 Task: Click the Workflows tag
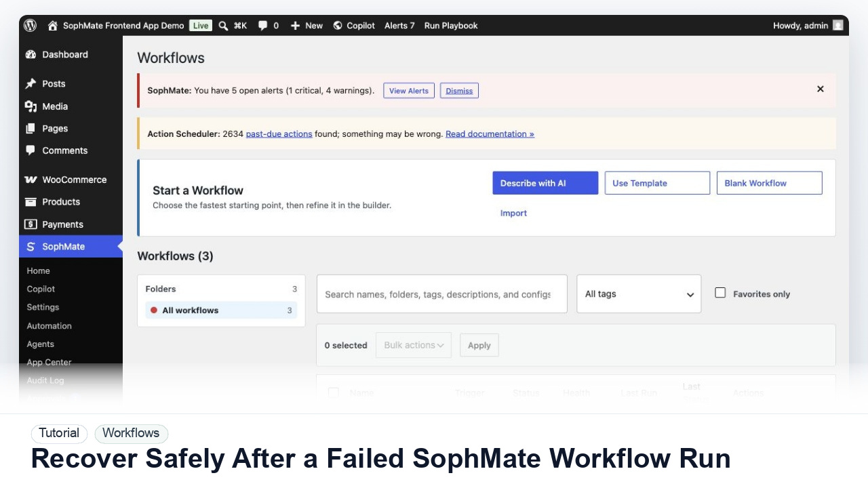pyautogui.click(x=131, y=433)
